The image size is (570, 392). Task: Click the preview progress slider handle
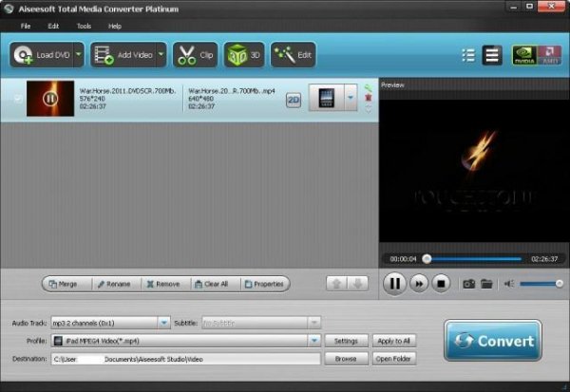tap(427, 259)
